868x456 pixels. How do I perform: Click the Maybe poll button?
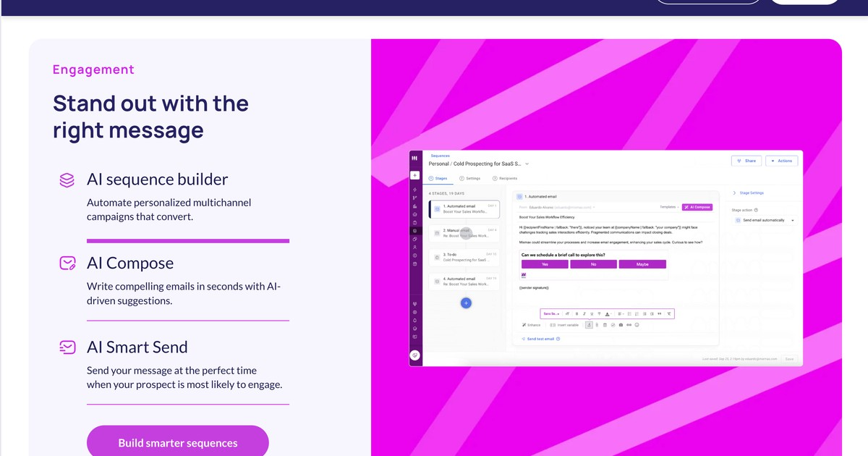tap(642, 264)
